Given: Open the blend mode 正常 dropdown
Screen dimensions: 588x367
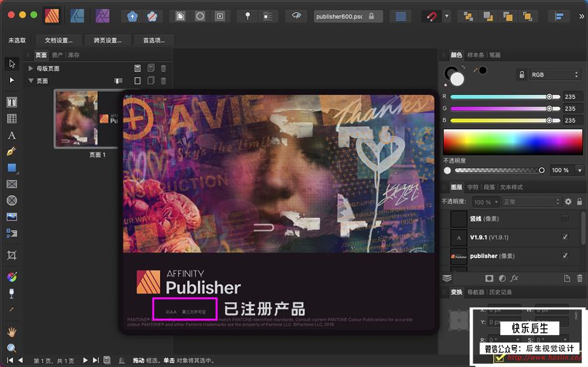Looking at the screenshot, I should pos(532,202).
